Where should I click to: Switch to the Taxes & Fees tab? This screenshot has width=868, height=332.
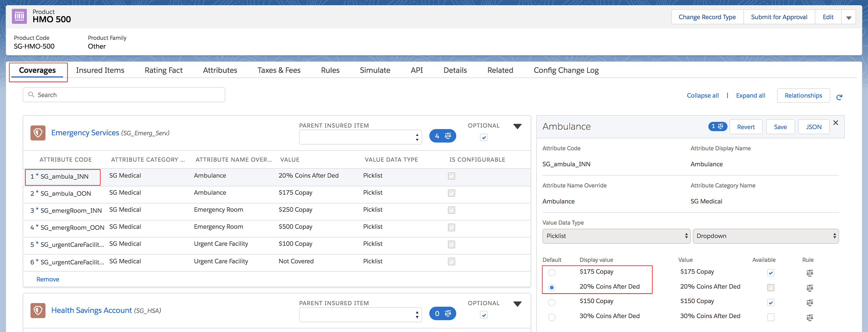[278, 70]
